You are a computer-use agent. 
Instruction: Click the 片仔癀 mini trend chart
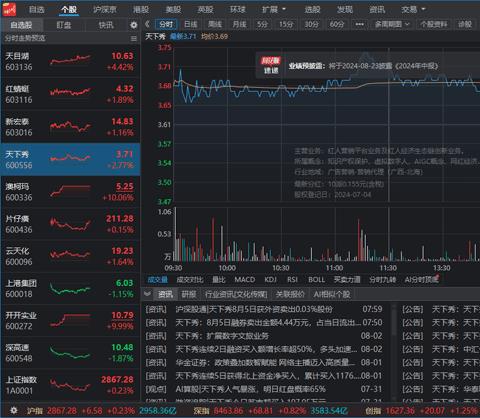click(70, 223)
